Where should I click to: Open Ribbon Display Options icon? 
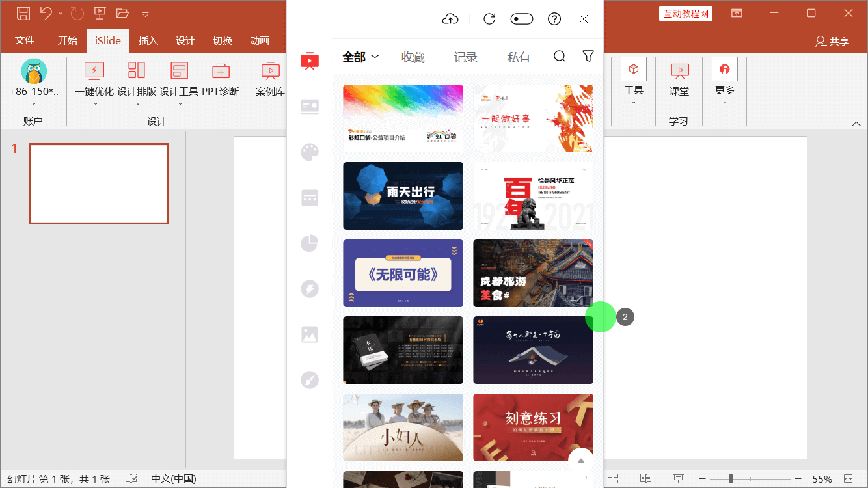coord(737,13)
